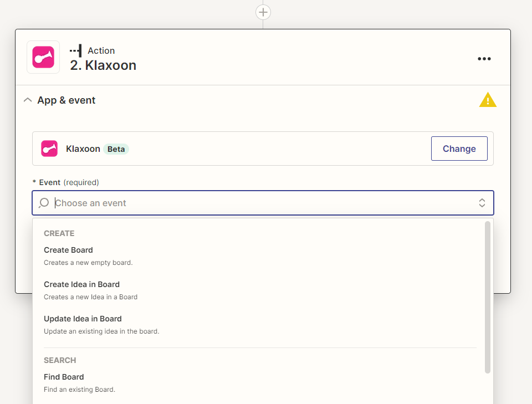532x404 pixels.
Task: Toggle the Event dropdown up-down arrows
Action: (x=482, y=203)
